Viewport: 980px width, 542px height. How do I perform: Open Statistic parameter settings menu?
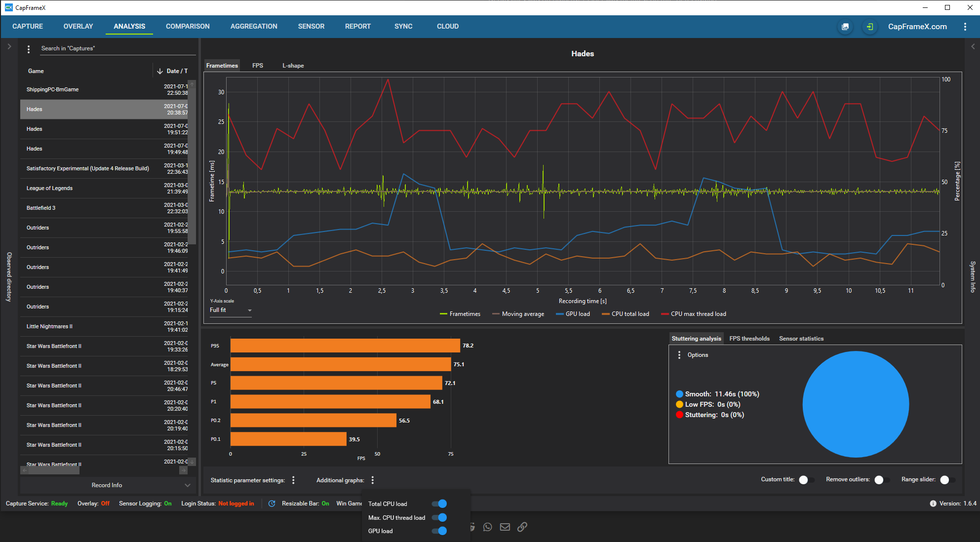click(x=293, y=480)
